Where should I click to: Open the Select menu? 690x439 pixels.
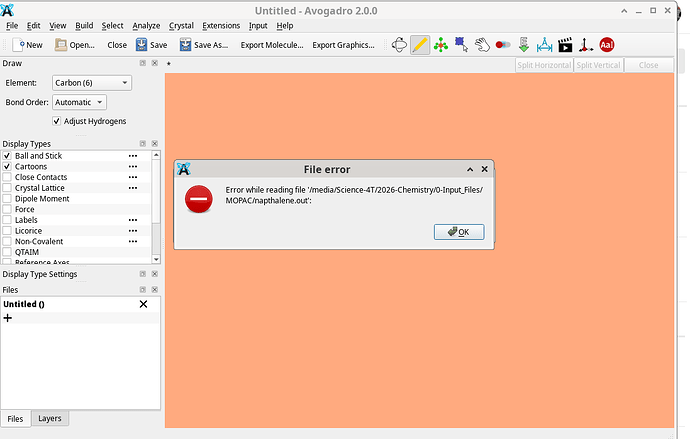(x=112, y=26)
